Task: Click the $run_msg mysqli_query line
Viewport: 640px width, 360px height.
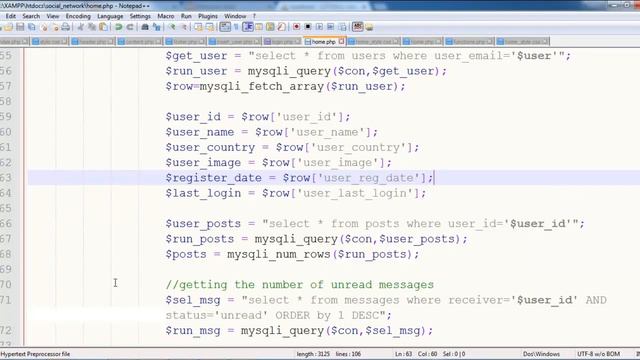Action: coord(299,331)
